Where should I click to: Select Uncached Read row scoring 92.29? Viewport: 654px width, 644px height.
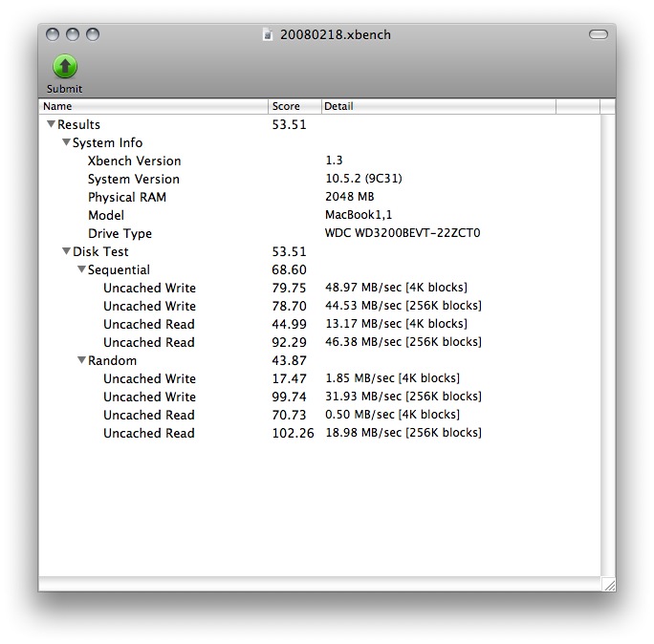point(319,342)
